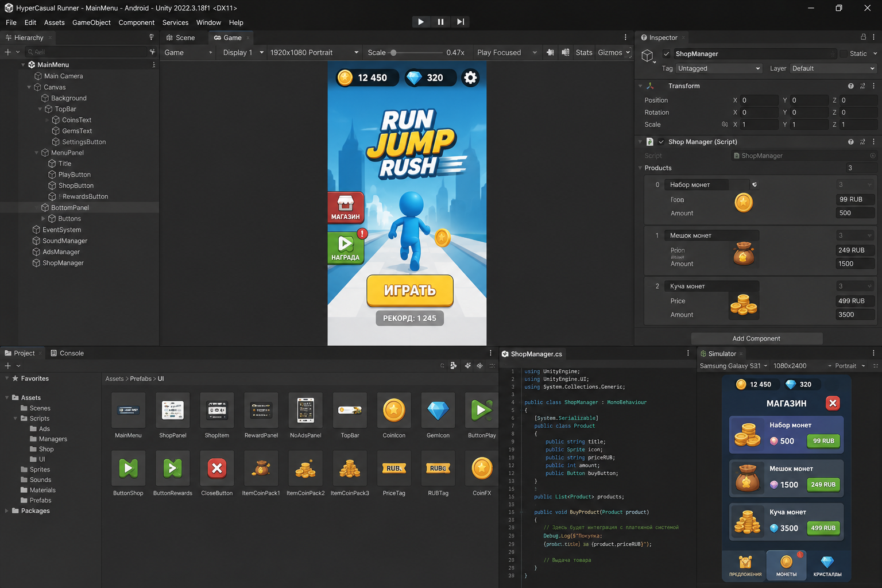Toggle Shop Manager script enabled checkbox
The width and height of the screenshot is (882, 588).
click(x=661, y=142)
